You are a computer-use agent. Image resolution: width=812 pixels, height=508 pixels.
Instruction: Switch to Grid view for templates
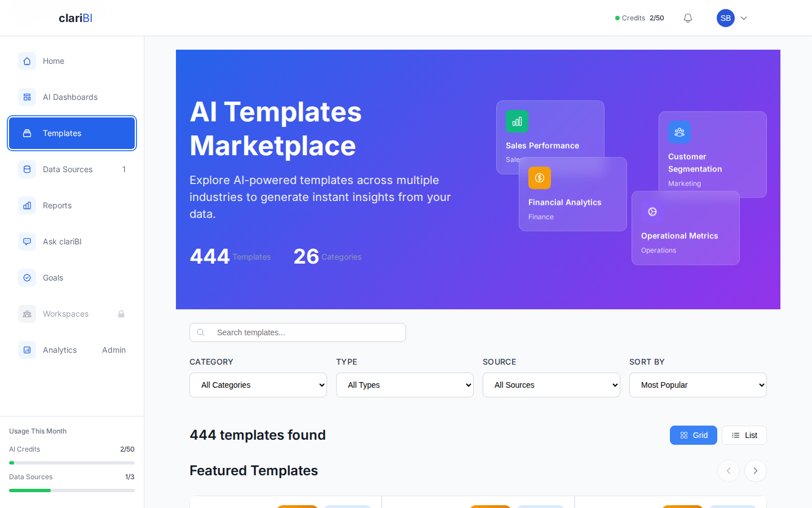693,435
